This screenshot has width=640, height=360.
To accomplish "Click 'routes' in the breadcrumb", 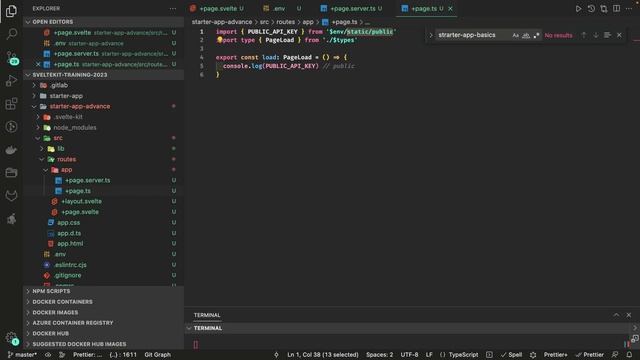I will coord(285,22).
